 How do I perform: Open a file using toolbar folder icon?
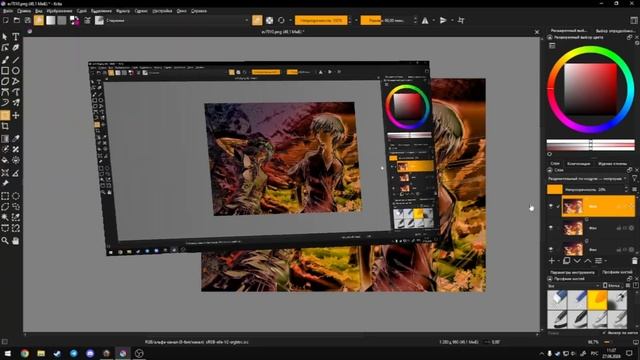click(17, 20)
